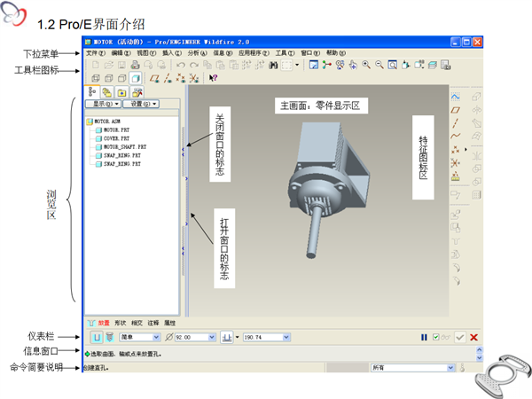Toggle datum points display icon

coord(181,78)
